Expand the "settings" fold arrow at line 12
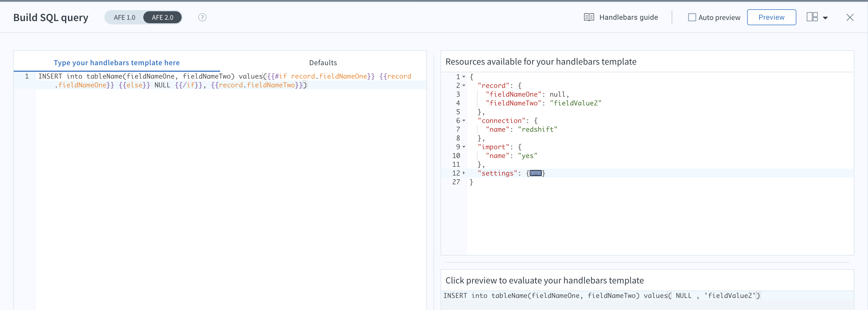The height and width of the screenshot is (310, 868). click(x=464, y=173)
